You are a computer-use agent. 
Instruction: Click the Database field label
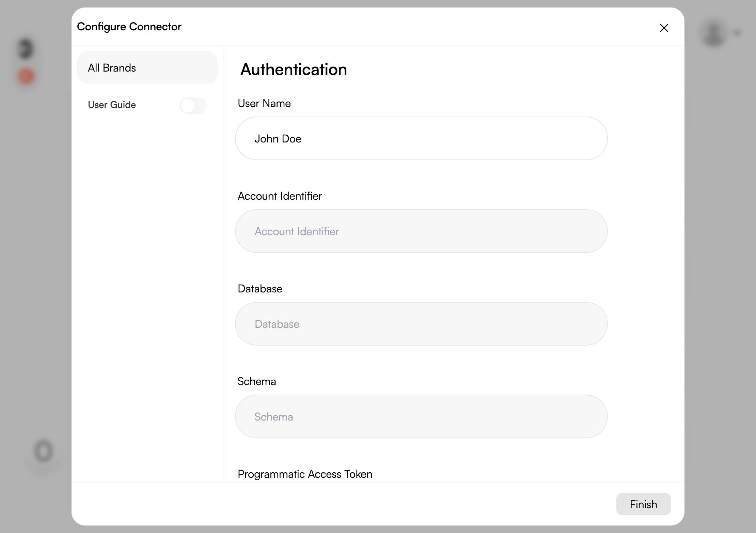pos(260,289)
